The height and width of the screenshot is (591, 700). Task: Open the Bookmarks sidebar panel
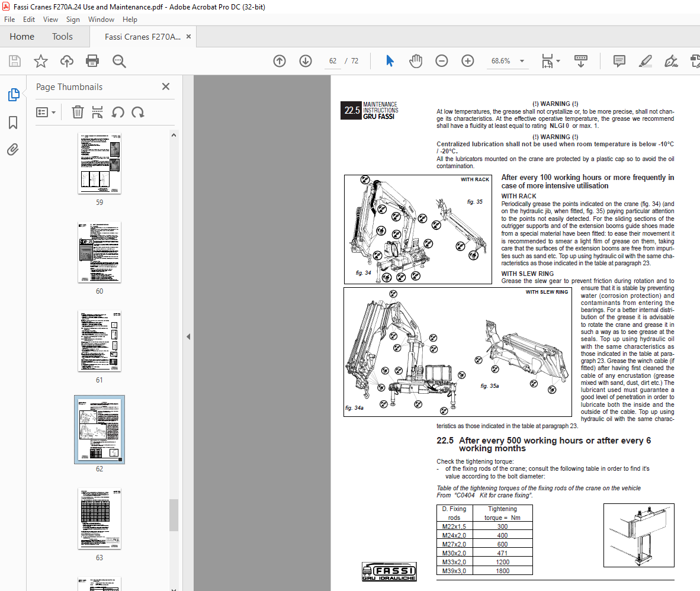tap(13, 123)
